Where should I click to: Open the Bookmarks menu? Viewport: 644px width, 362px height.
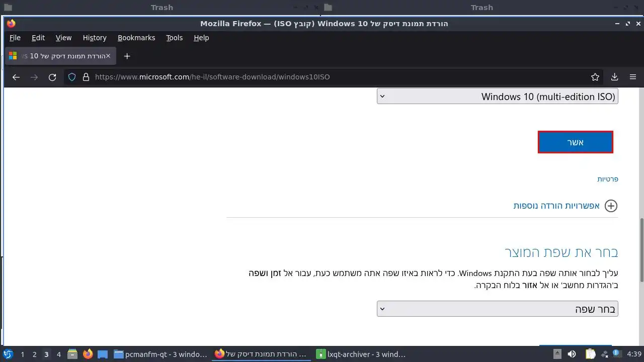click(x=136, y=38)
